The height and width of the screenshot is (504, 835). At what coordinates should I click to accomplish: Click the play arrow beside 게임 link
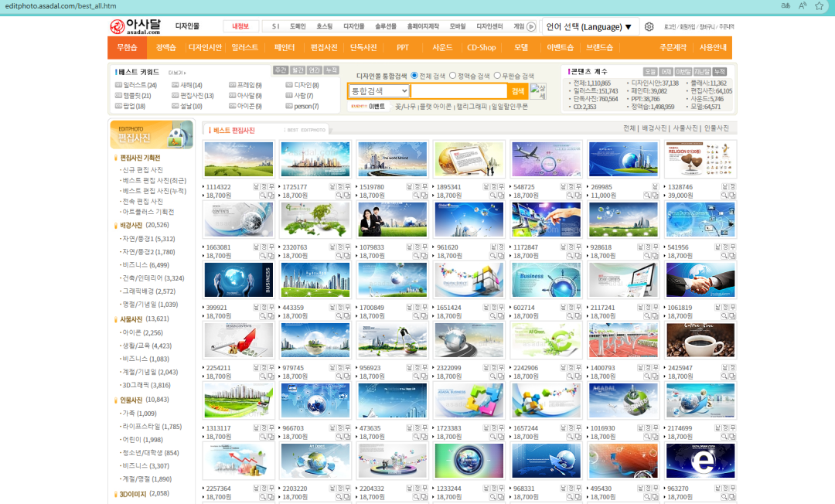[x=531, y=26]
